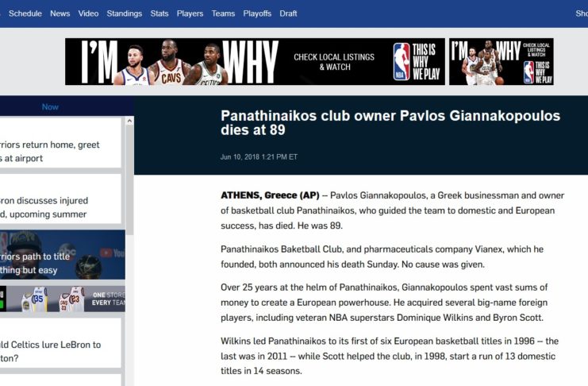
Task: Click the 'One Store Every Team' jersey ad
Action: pos(62,299)
